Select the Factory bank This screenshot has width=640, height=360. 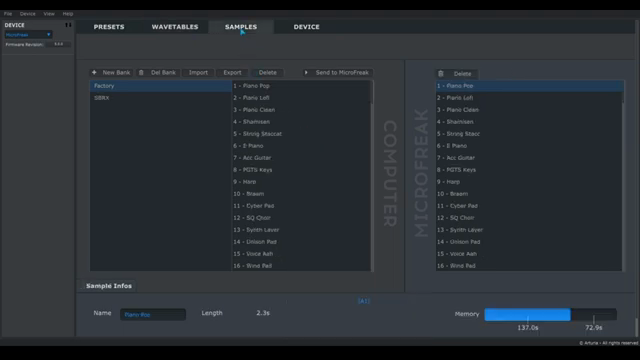[x=160, y=86]
